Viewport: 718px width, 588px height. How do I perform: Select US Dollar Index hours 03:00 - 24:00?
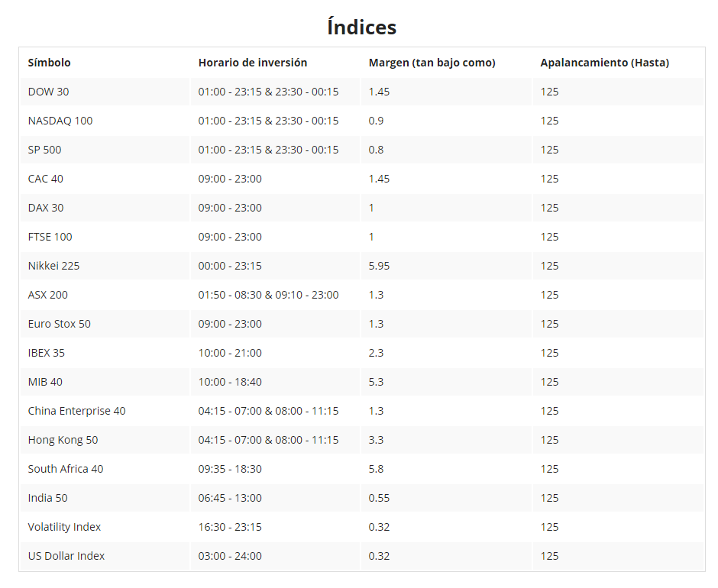230,556
